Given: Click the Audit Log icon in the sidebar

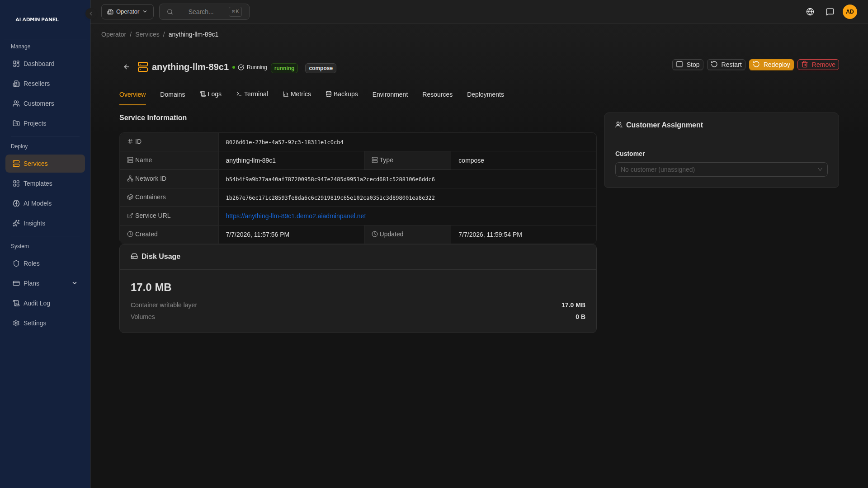Looking at the screenshot, I should 16,303.
